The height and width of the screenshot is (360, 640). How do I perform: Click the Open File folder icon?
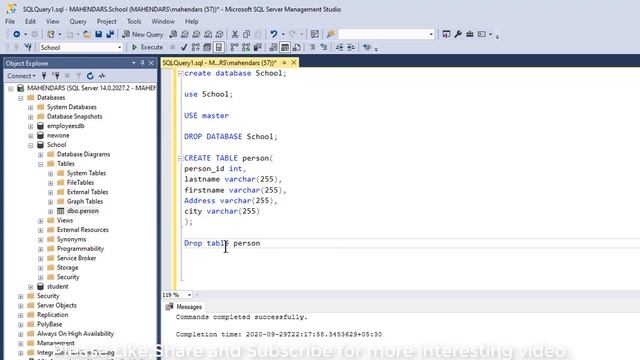click(87, 34)
